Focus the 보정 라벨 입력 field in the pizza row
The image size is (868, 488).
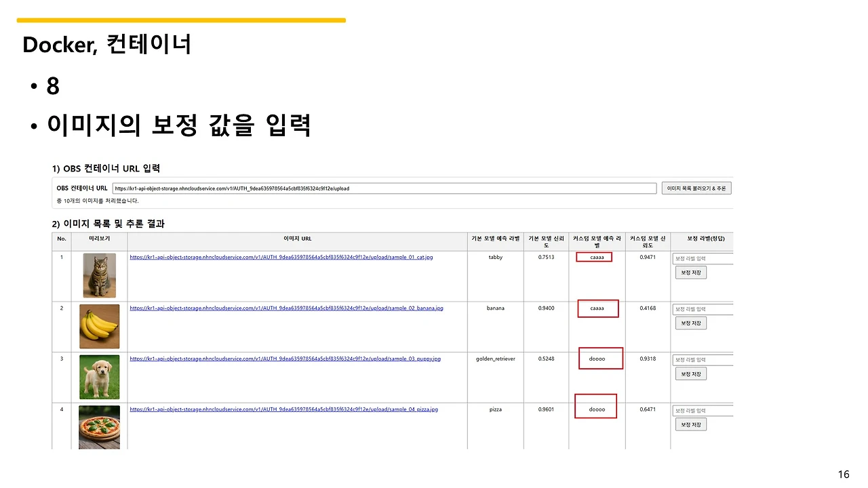pos(703,411)
